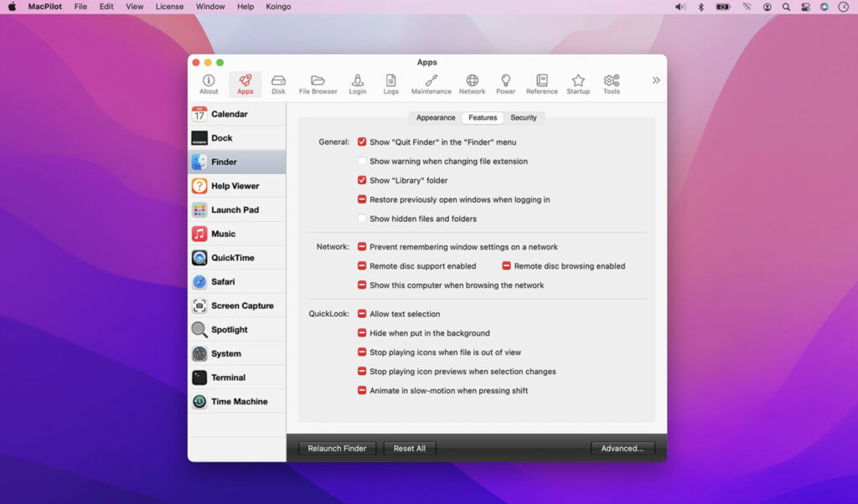The width and height of the screenshot is (858, 504).
Task: Open the Koingo menu
Action: 278,7
